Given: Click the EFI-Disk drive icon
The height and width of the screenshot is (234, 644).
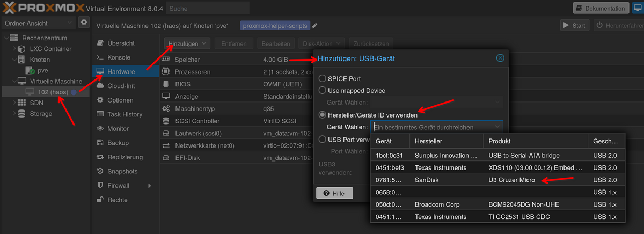Looking at the screenshot, I should click(166, 158).
